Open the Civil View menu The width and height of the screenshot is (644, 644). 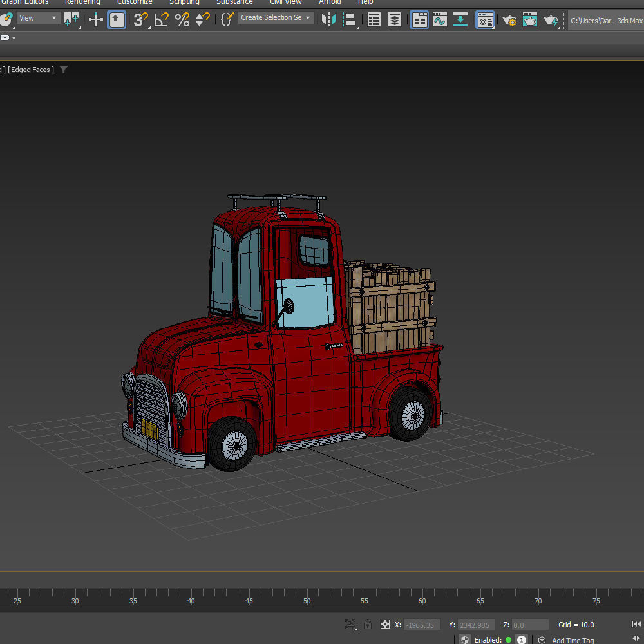[x=286, y=3]
